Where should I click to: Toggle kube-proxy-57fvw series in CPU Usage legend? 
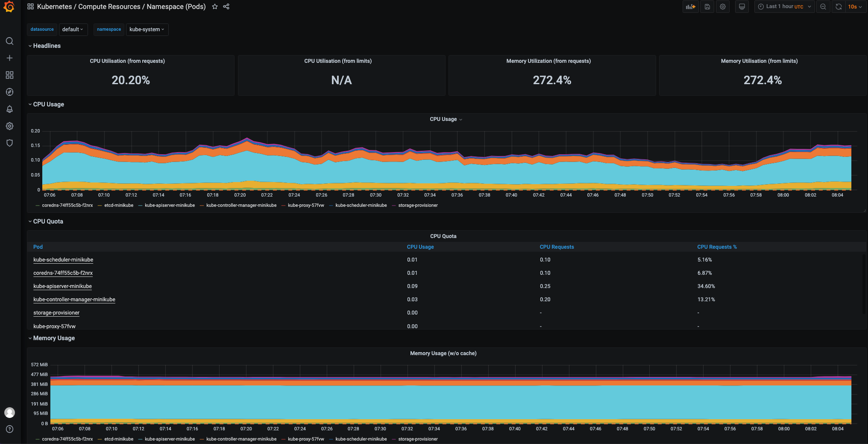(306, 206)
